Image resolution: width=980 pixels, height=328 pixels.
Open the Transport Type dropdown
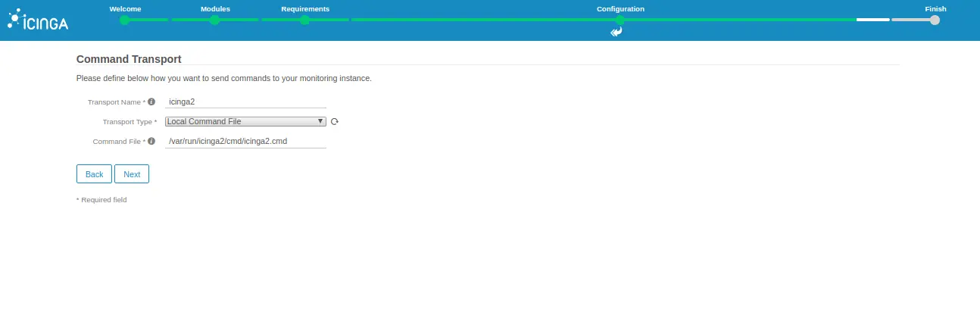click(x=245, y=121)
